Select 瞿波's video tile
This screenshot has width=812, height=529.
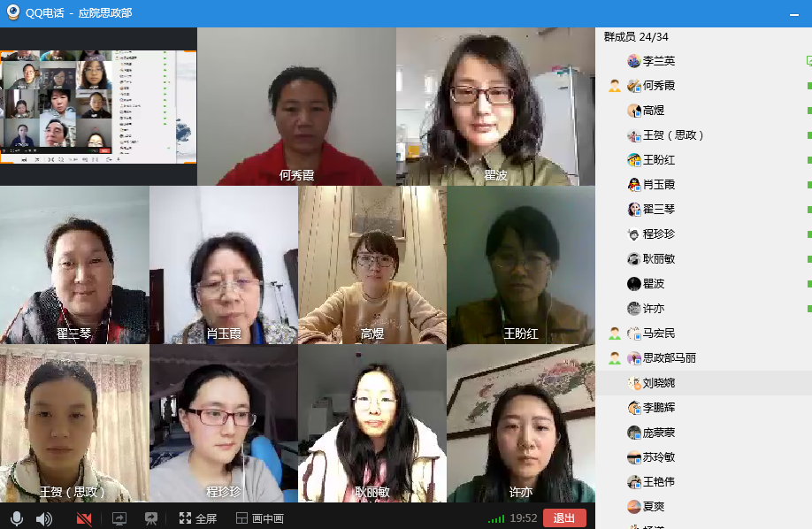(495, 106)
